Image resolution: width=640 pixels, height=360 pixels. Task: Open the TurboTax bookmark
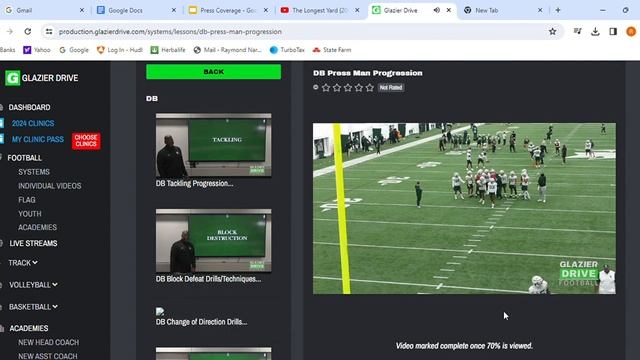coord(287,50)
